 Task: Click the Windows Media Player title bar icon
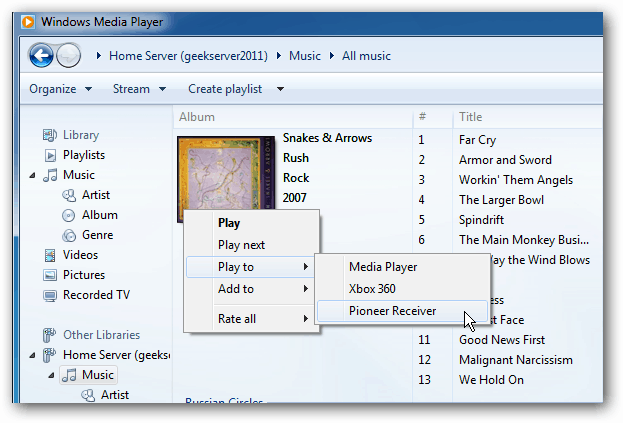coord(28,21)
